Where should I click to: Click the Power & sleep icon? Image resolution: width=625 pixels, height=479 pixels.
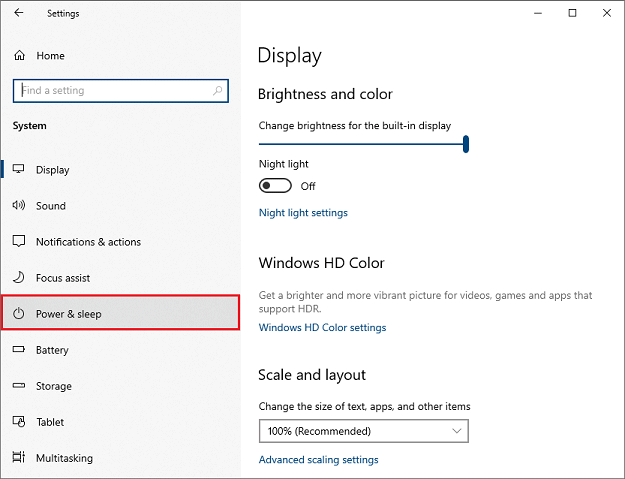point(18,314)
